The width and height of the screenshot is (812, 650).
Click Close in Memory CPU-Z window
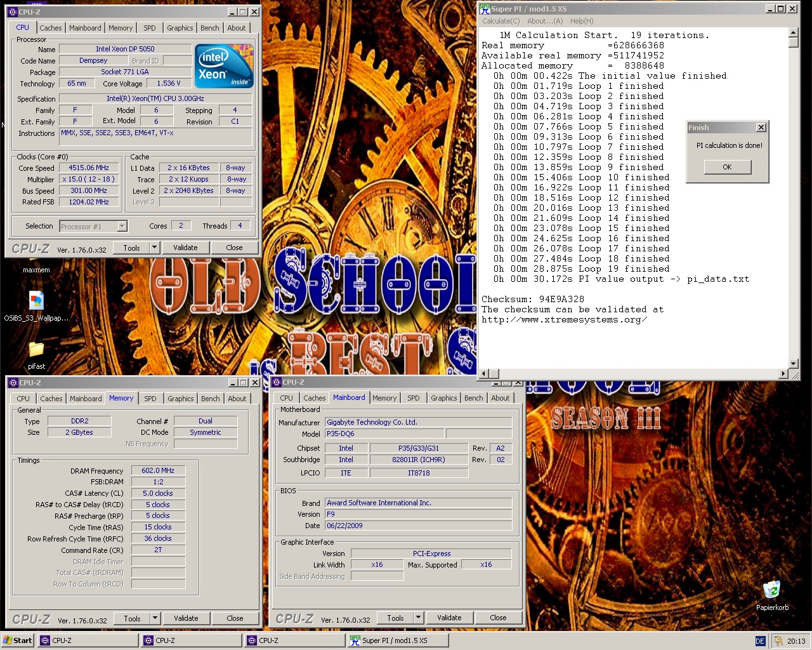pyautogui.click(x=235, y=618)
